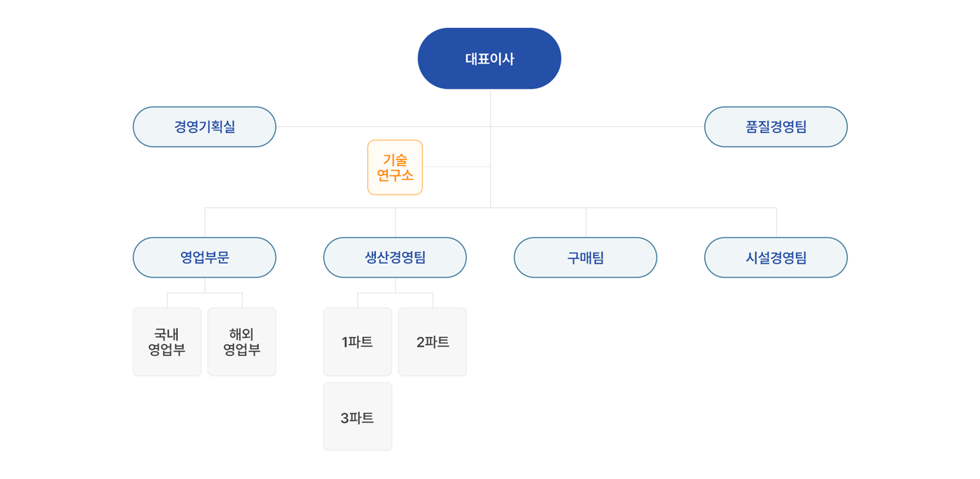Open the 국내 영업부 sub-box
Viewport: 980px width, 479px height.
pyautogui.click(x=167, y=342)
